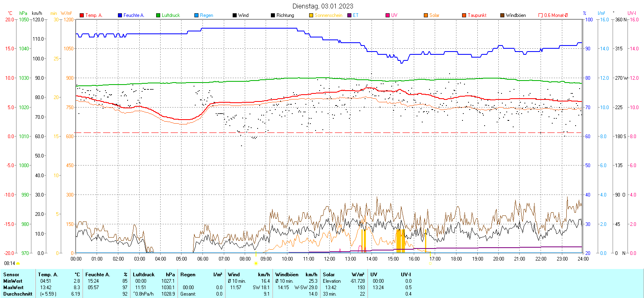Toggle the 0.6 Monat-Ø outline box
Image resolution: width=644 pixels, height=298 pixels.
[541, 15]
